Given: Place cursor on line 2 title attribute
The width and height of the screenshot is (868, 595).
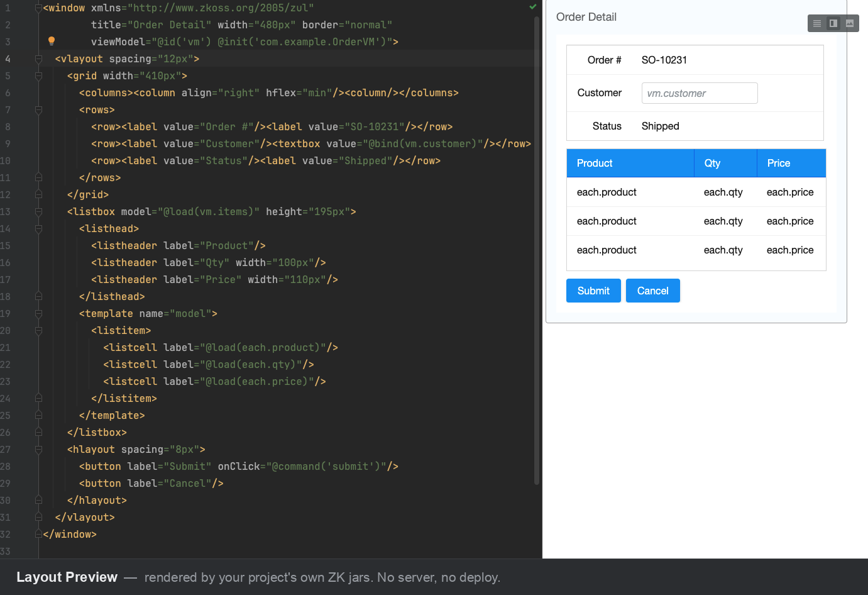Looking at the screenshot, I should 151,25.
